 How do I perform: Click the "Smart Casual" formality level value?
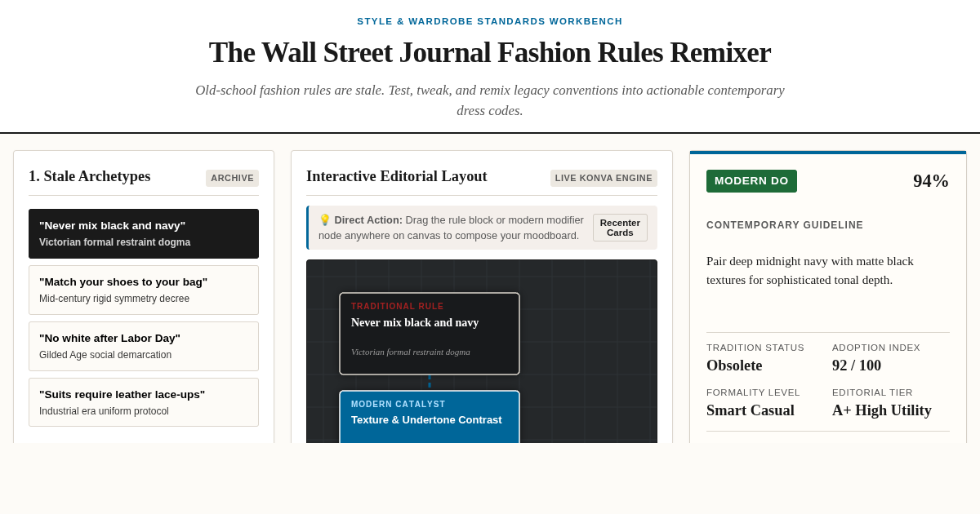pyautogui.click(x=751, y=410)
